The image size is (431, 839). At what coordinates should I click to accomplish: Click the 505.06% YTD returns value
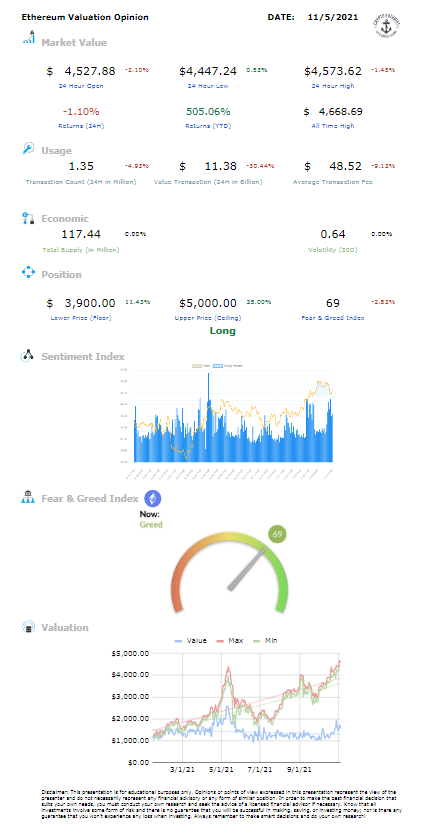click(208, 112)
